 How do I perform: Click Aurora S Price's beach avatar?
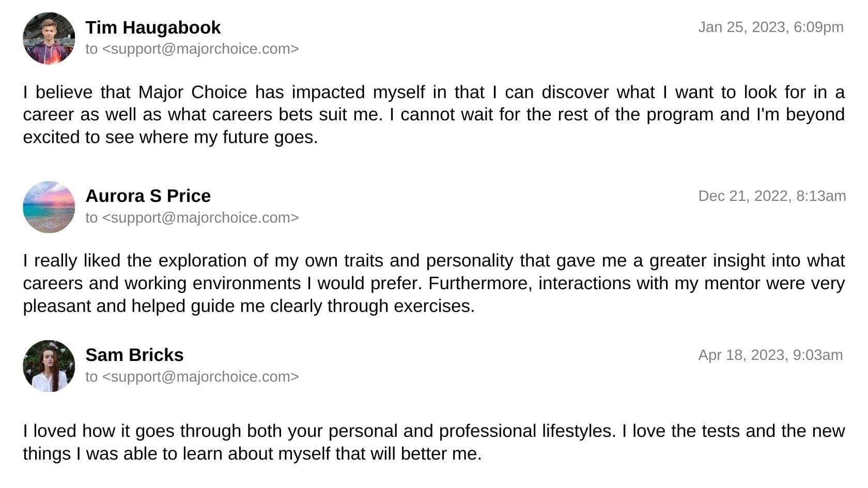tap(49, 207)
